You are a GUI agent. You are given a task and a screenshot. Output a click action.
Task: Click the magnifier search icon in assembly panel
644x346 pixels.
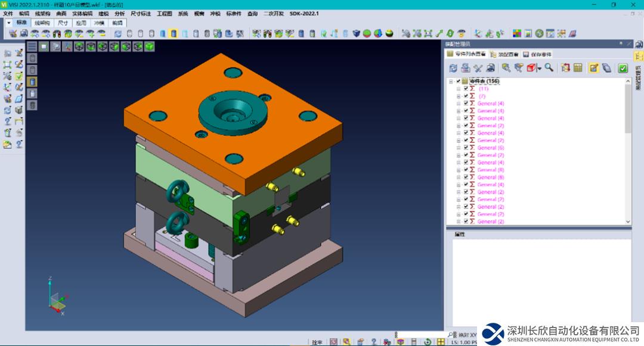[x=549, y=68]
